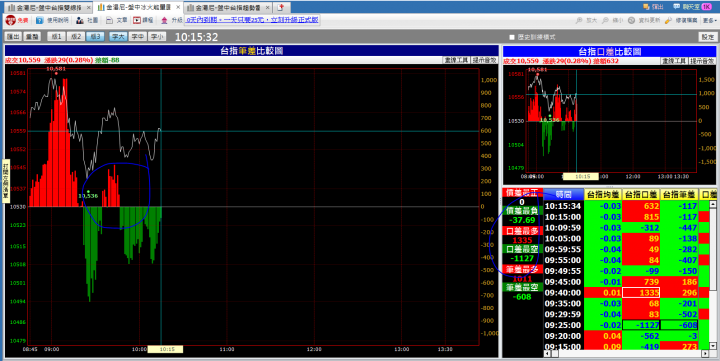Open the 課程 video course icon
Image resolution: width=720 pixels, height=361 pixels.
137,20
